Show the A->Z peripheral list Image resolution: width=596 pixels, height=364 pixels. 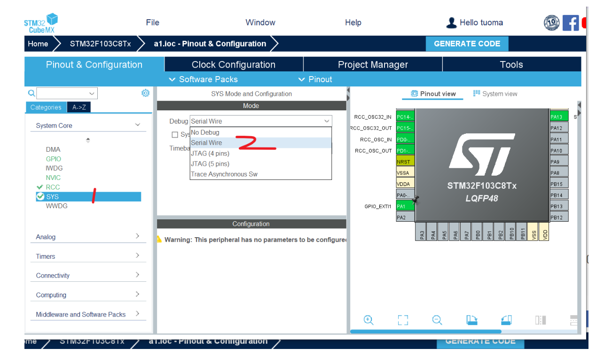tap(79, 107)
